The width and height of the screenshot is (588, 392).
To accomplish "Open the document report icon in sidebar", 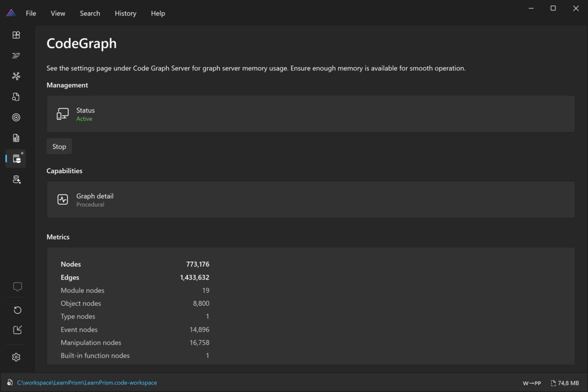I will (x=16, y=138).
